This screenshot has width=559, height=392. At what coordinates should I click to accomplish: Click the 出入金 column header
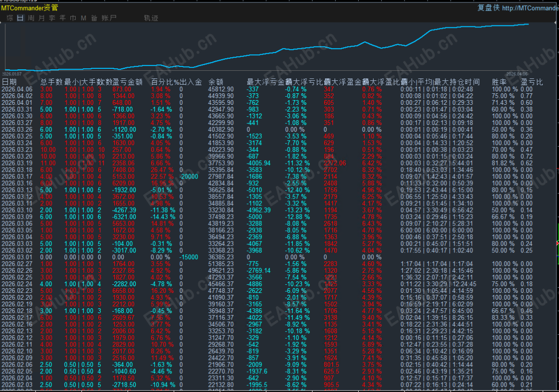(191, 82)
